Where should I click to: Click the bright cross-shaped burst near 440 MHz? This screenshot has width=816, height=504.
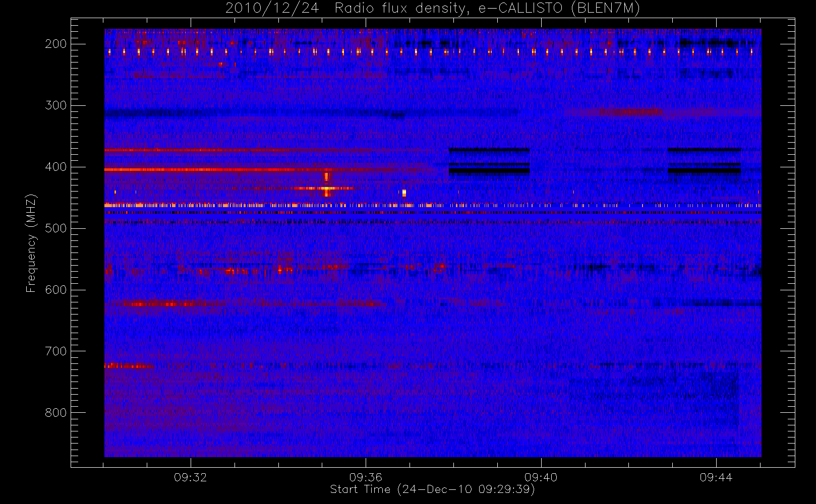326,188
